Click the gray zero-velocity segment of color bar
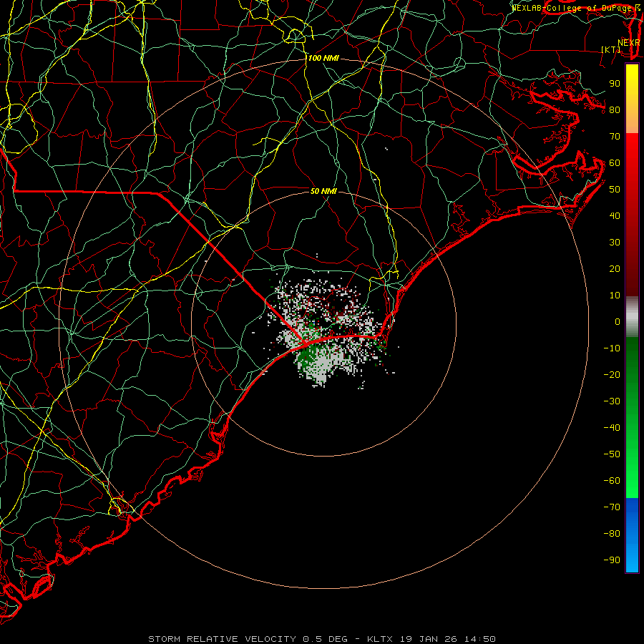 coord(632,317)
